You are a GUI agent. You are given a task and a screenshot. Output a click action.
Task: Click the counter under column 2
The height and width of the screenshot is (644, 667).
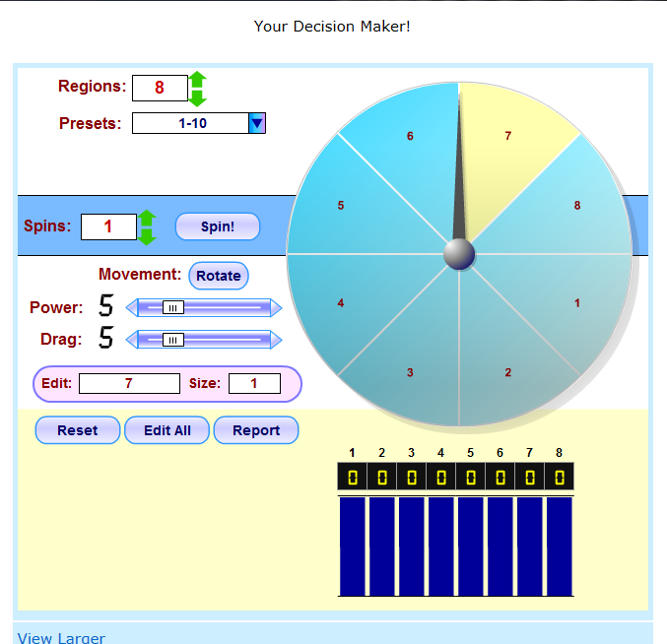[382, 477]
